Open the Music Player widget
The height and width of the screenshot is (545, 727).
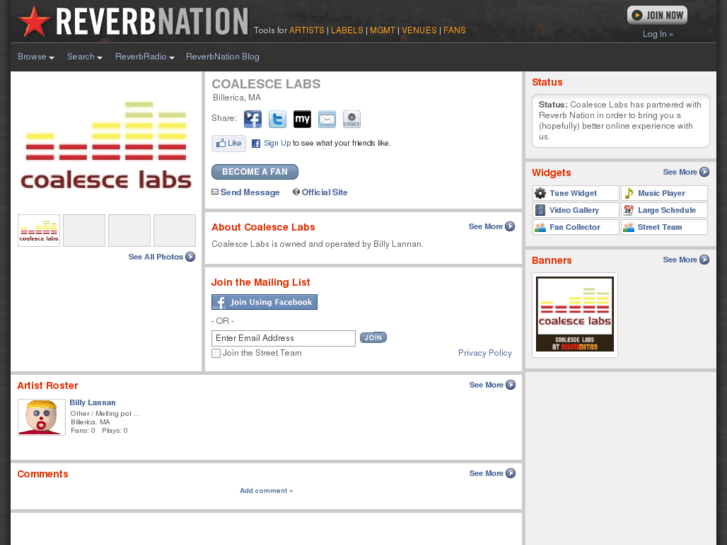click(664, 193)
